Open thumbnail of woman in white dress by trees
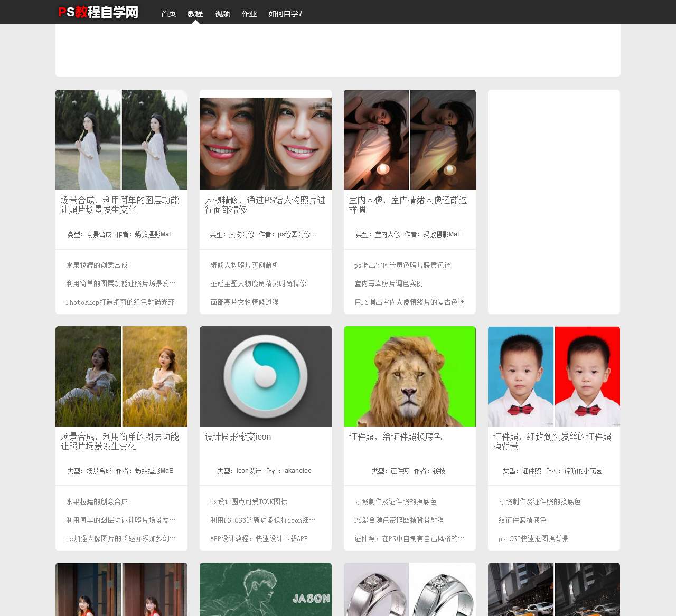Viewport: 676px width, 616px height. click(121, 140)
